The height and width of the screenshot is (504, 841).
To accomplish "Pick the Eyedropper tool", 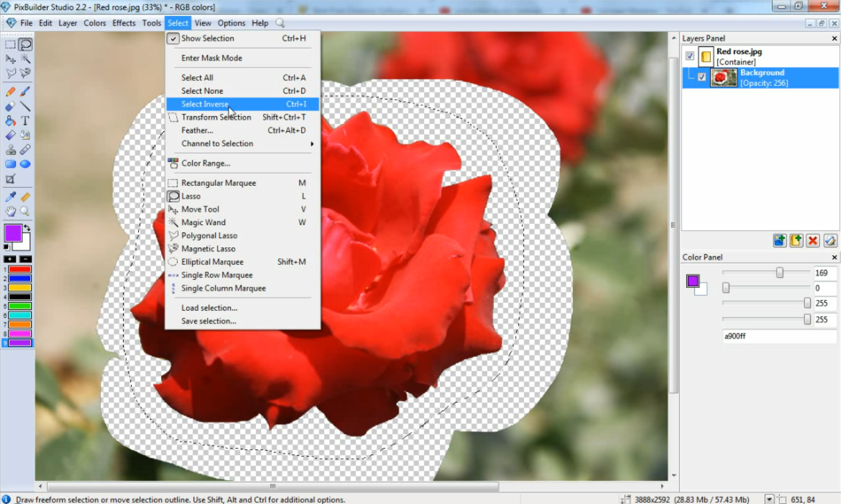I will tap(10, 197).
